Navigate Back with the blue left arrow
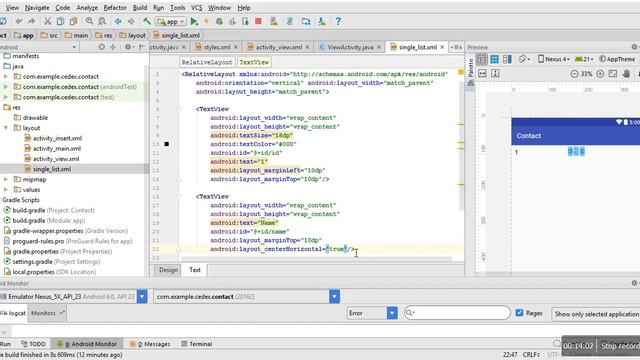This screenshot has width=640, height=360. pos(118,21)
